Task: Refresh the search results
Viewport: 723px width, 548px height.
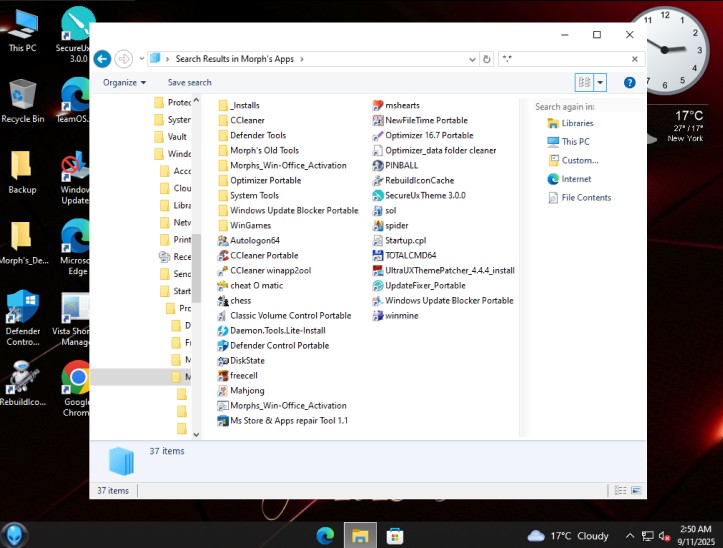Action: point(486,59)
